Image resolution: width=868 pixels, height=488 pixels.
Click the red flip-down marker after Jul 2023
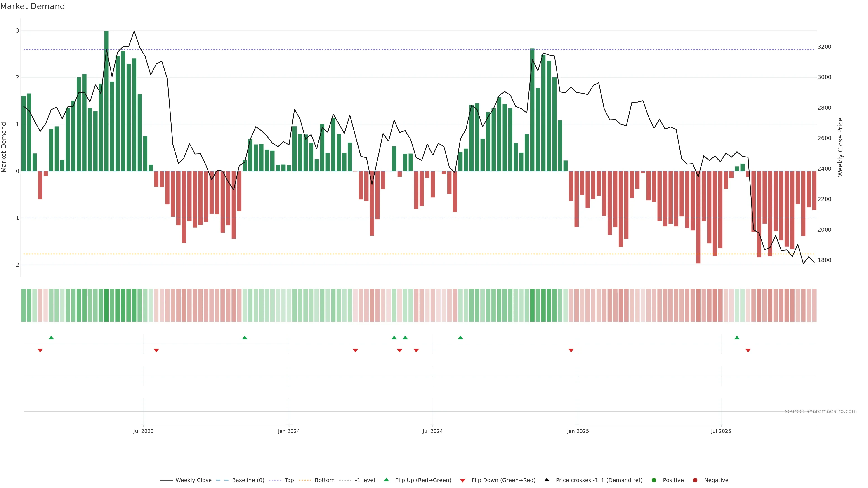(156, 351)
